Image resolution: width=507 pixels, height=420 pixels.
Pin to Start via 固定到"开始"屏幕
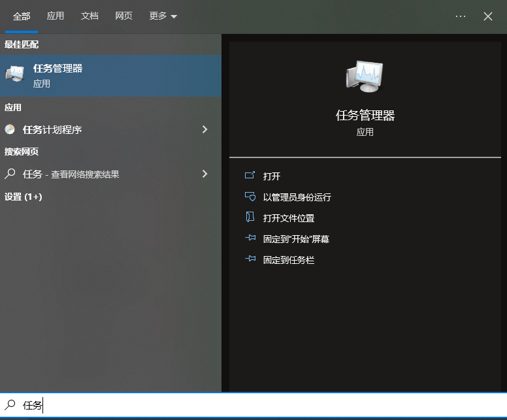[x=296, y=239]
